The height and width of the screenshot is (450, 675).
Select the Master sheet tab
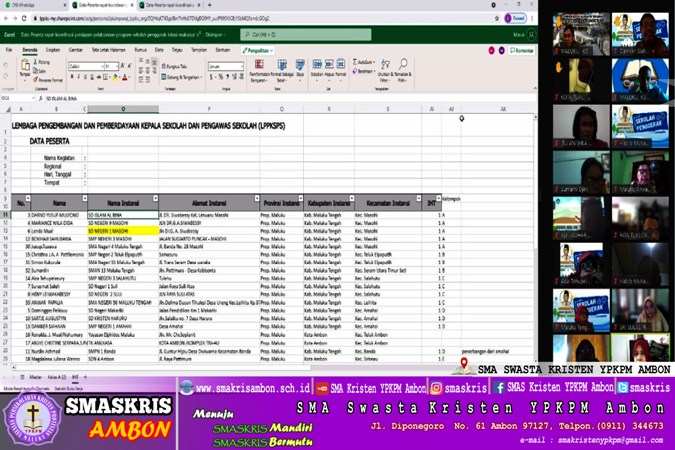coord(35,377)
